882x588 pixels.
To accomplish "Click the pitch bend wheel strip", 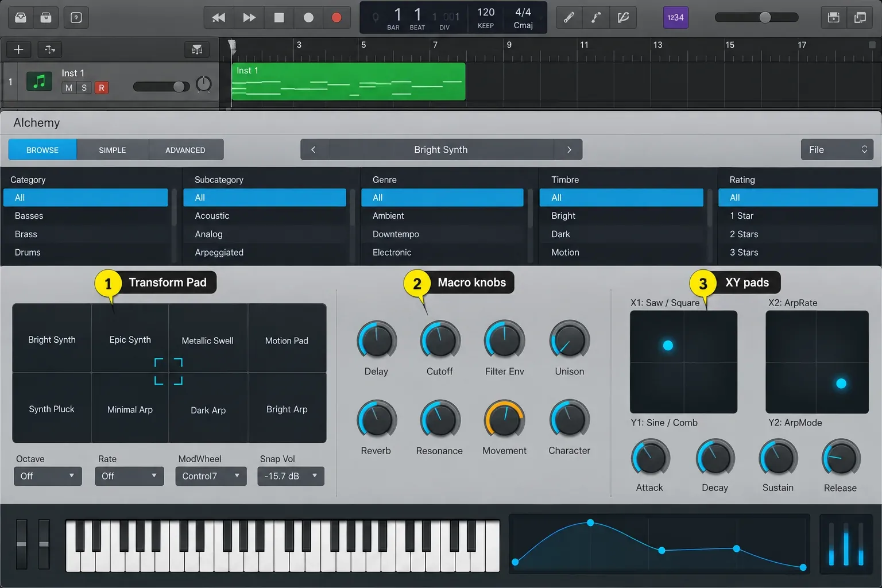I will click(x=21, y=544).
